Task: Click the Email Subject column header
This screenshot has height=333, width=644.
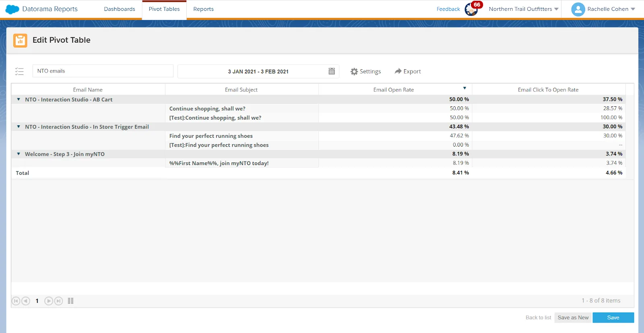Action: [241, 90]
